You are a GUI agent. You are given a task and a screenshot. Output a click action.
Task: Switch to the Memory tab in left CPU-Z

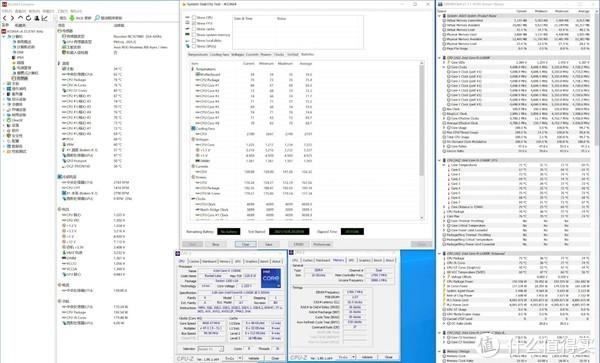pyautogui.click(x=225, y=261)
